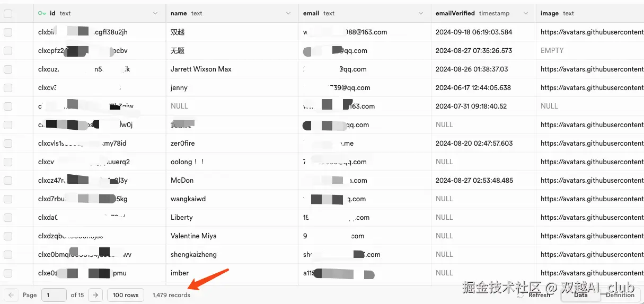Image resolution: width=644 pixels, height=304 pixels.
Task: Expand the name column header dropdown
Action: pos(288,13)
